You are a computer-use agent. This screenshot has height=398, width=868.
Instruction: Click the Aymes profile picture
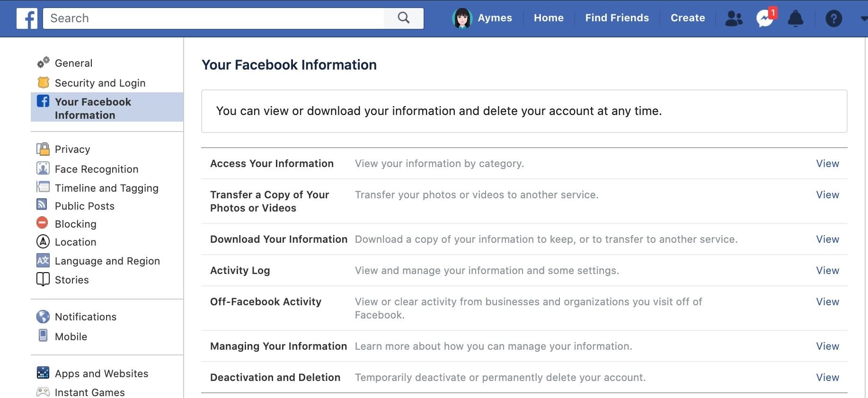point(462,18)
